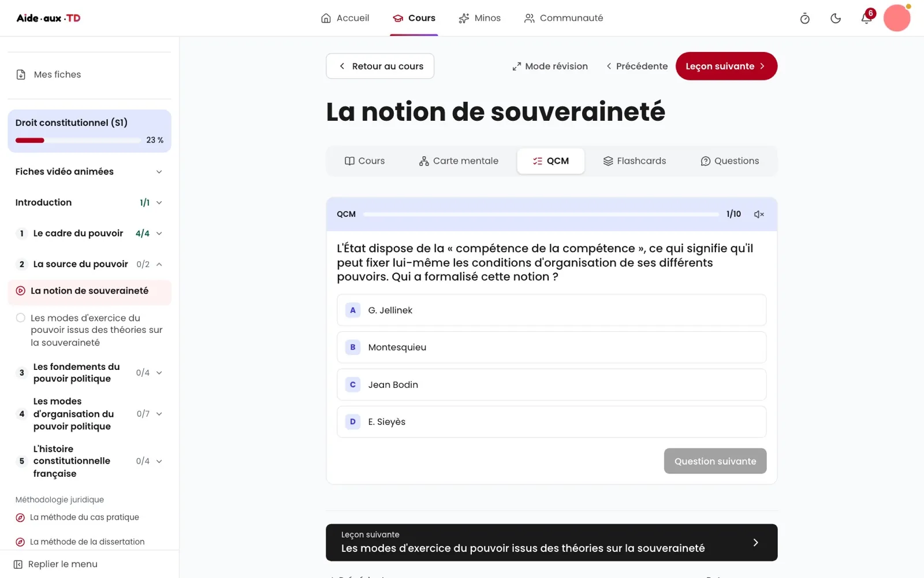Open Communauté in top navigation

pos(563,18)
